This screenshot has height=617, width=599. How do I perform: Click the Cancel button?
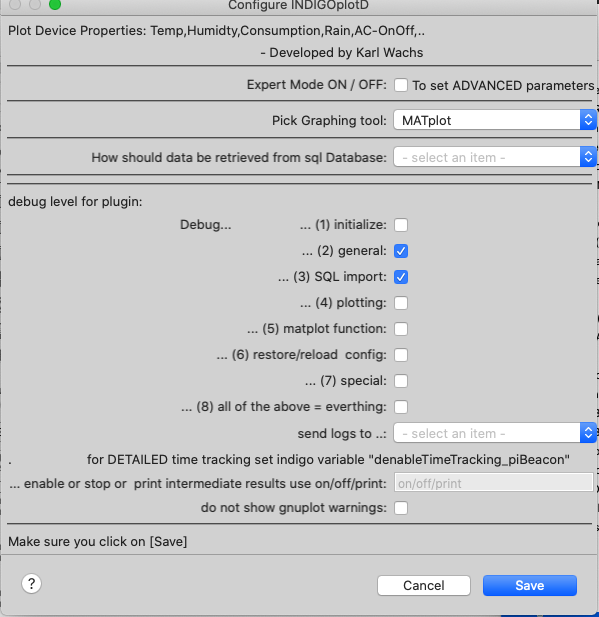[424, 585]
